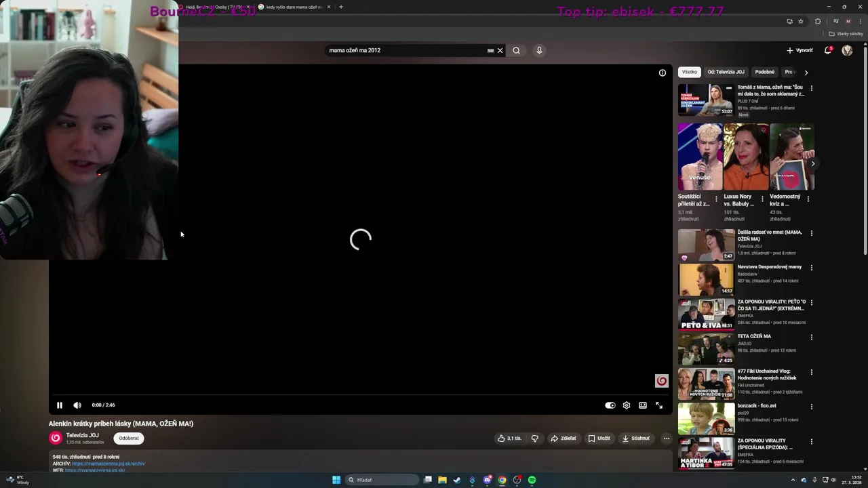Open Spotify from the taskbar
This screenshot has width=868, height=488.
532,480
